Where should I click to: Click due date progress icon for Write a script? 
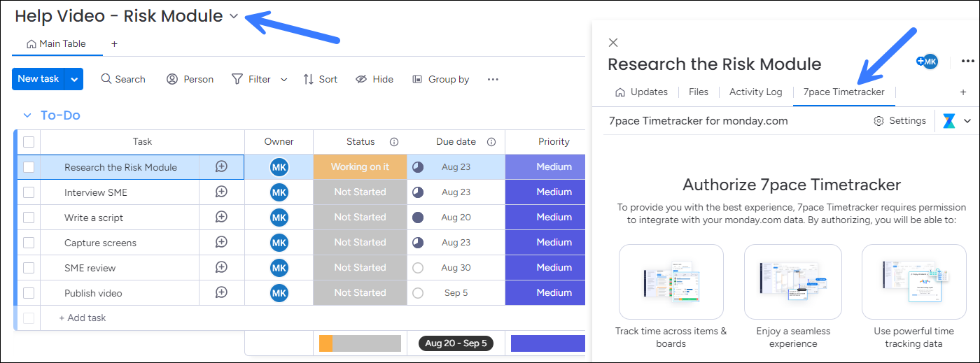pyautogui.click(x=418, y=218)
